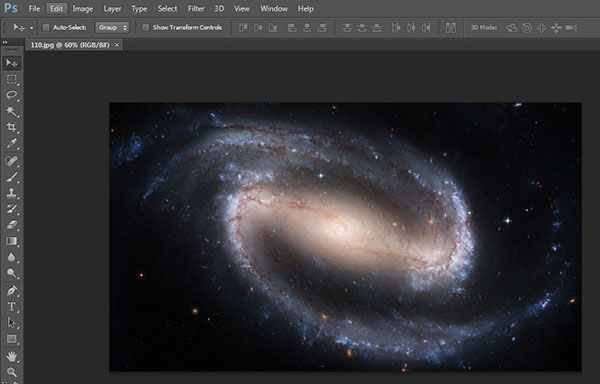Click Align Horizontal Centers icon
This screenshot has width=600, height=384.
coord(307,28)
